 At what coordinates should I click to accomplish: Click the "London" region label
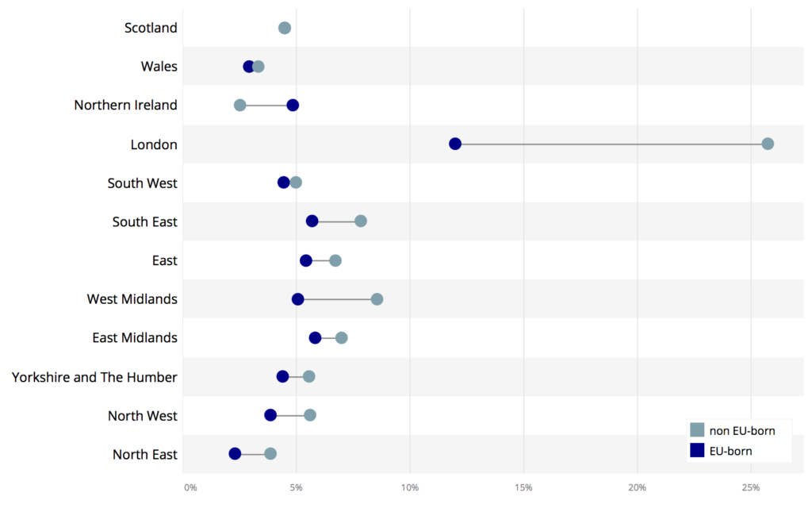click(x=154, y=144)
